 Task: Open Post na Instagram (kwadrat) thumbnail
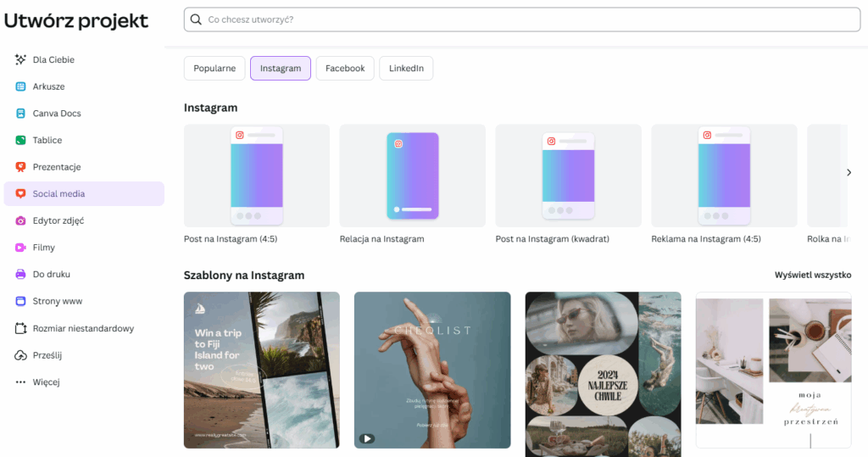569,176
